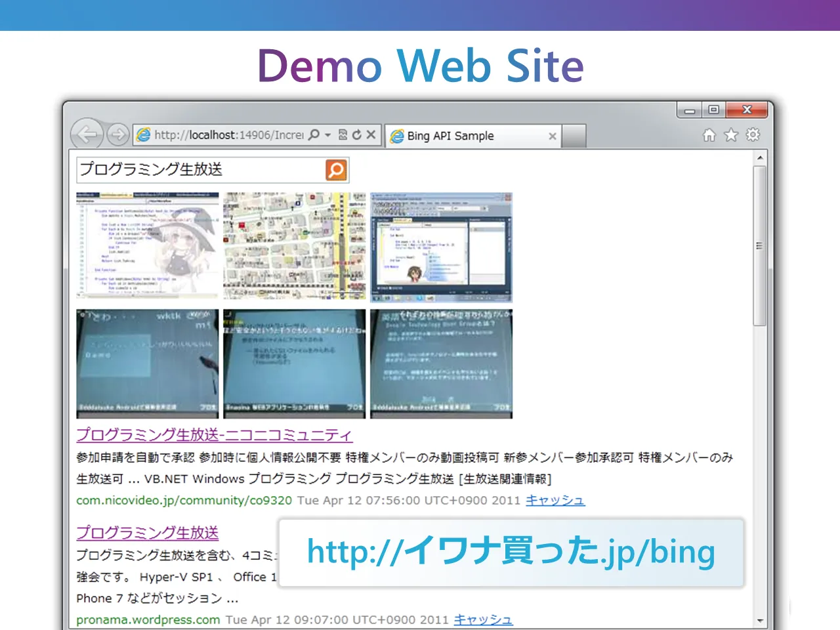The width and height of the screenshot is (840, 630).
Task: Click the browser Home icon
Action: coord(709,135)
